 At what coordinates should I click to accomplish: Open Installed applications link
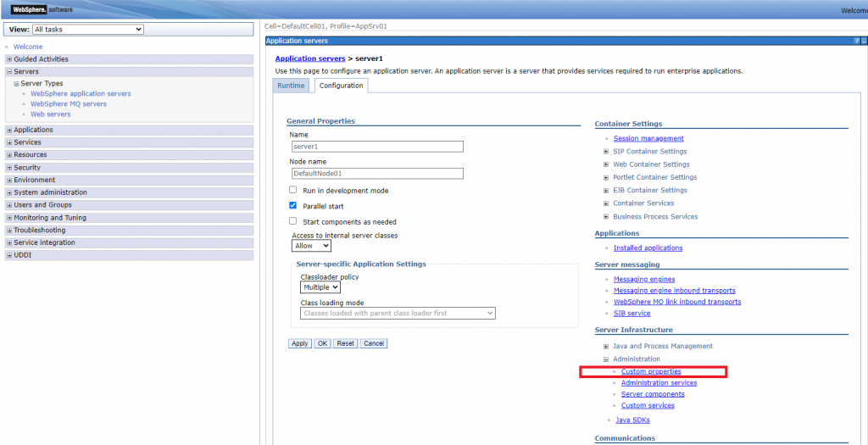[648, 248]
